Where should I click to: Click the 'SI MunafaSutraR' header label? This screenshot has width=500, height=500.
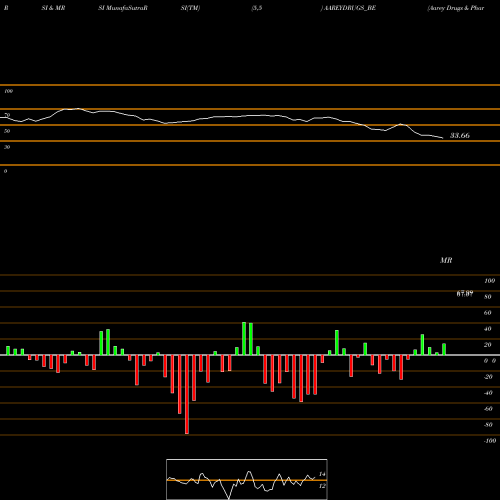click(123, 8)
